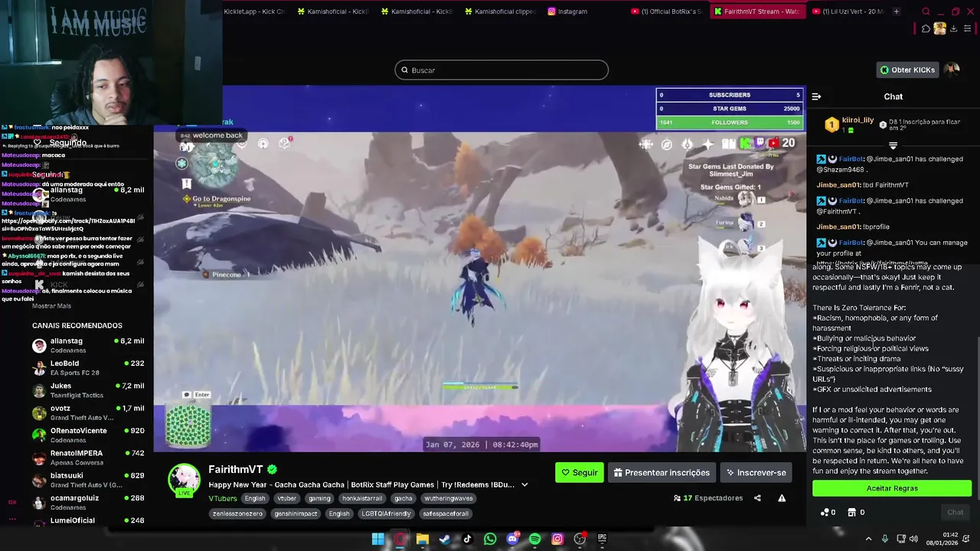Open Windows Start menu
Screen dimensions: 980x551
(x=377, y=539)
